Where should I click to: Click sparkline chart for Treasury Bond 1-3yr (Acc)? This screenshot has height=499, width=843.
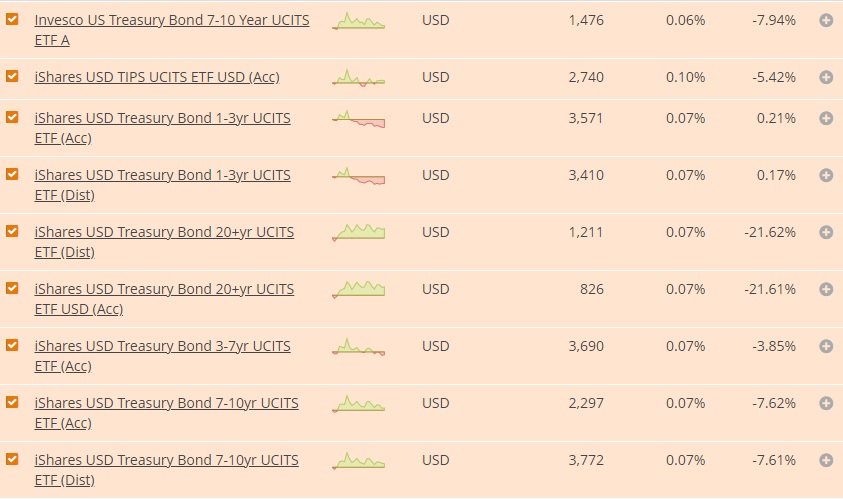click(359, 120)
